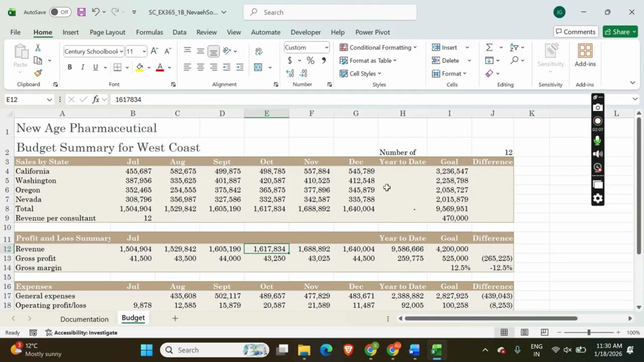Add a new sheet with plus button

click(175, 318)
